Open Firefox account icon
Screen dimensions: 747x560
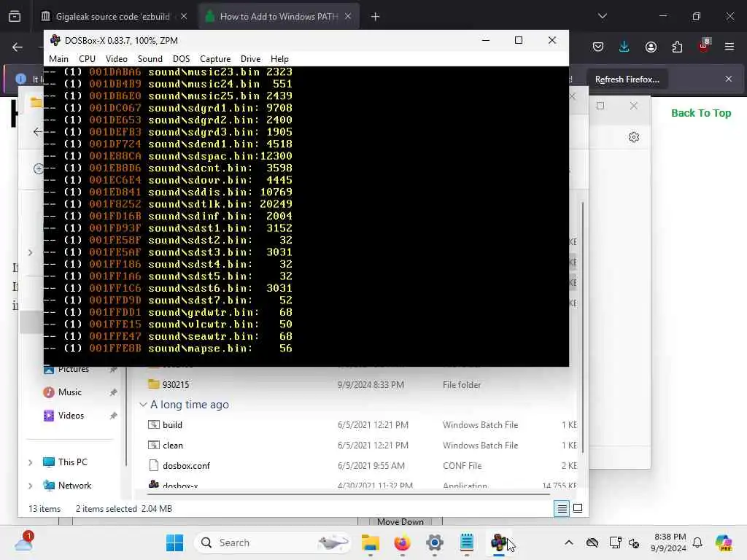pyautogui.click(x=651, y=47)
